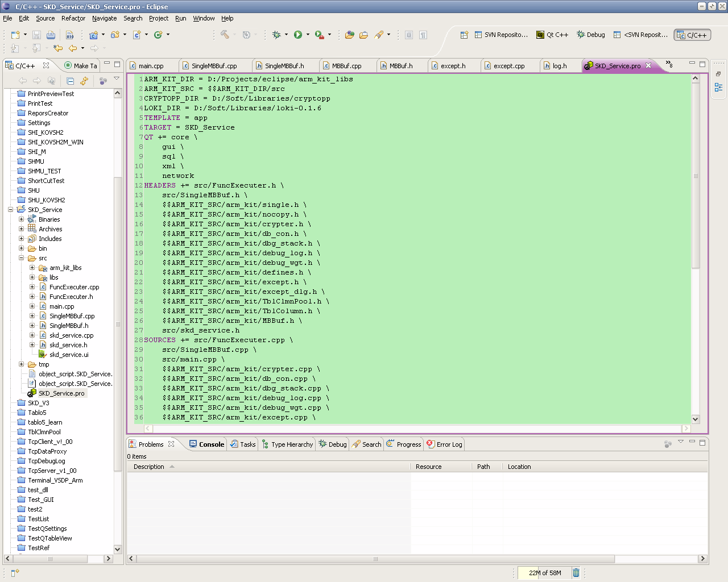Toggle Show Whitespace Characters pilcrow button

click(x=423, y=35)
